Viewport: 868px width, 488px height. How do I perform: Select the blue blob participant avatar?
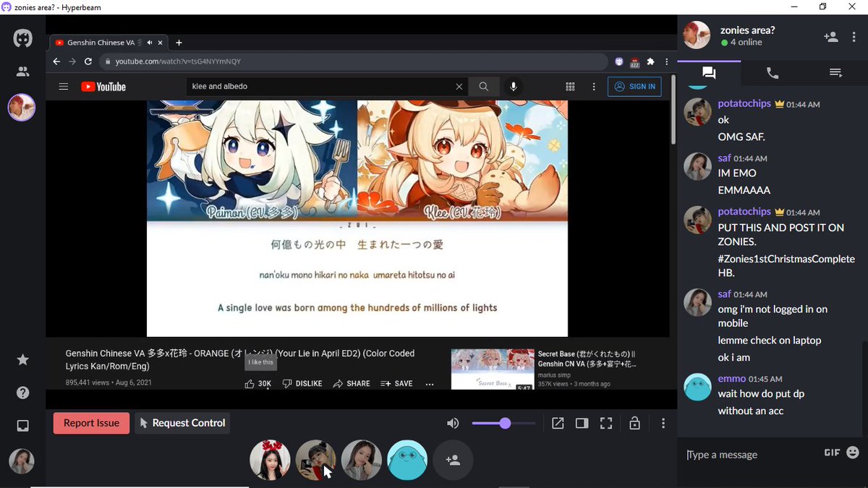[407, 461]
